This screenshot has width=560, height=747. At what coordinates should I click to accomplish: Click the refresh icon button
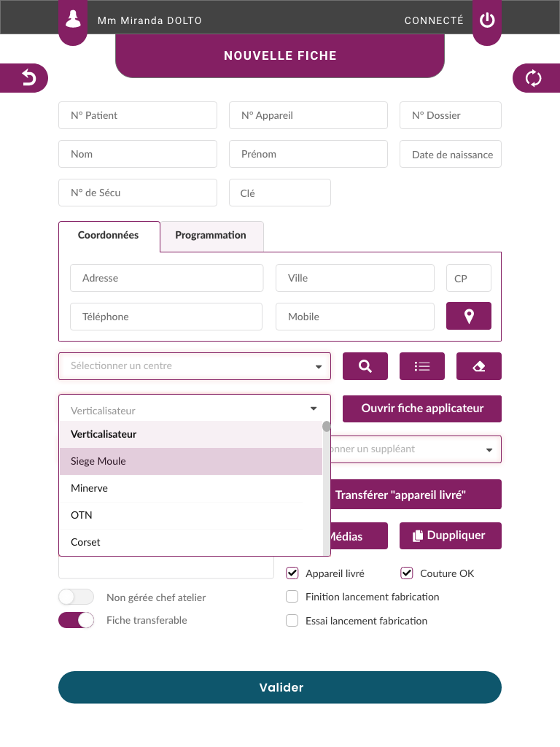533,77
